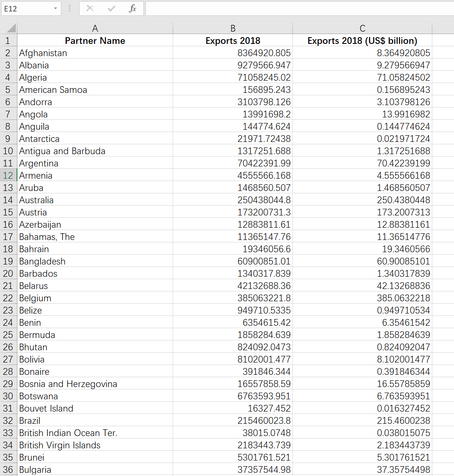Select the Aruba cell
Screen dimensions: 454x476
point(95,187)
